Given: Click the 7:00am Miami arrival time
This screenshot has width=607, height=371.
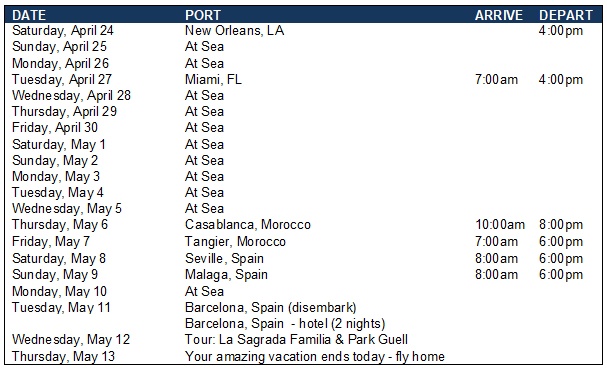Looking at the screenshot, I should pos(496,79).
